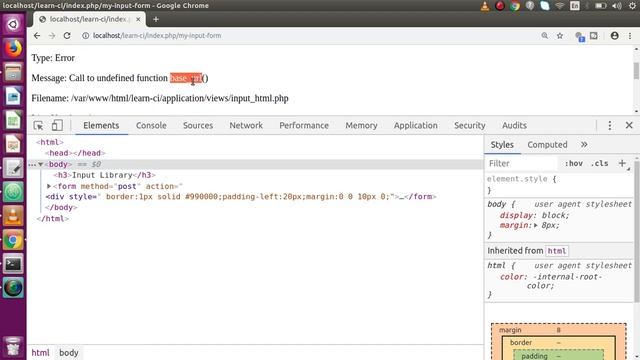Viewport: 640px width, 360px height.
Task: Select the Computed sidebar tab
Action: click(x=547, y=145)
